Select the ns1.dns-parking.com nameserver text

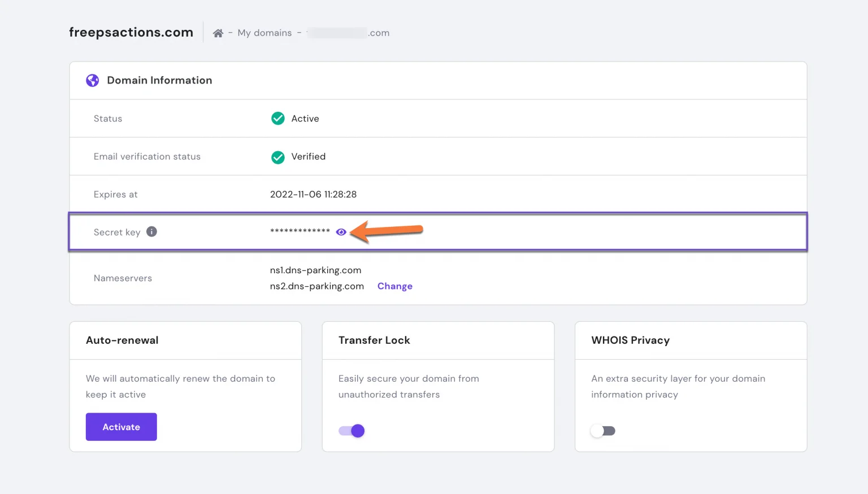315,270
